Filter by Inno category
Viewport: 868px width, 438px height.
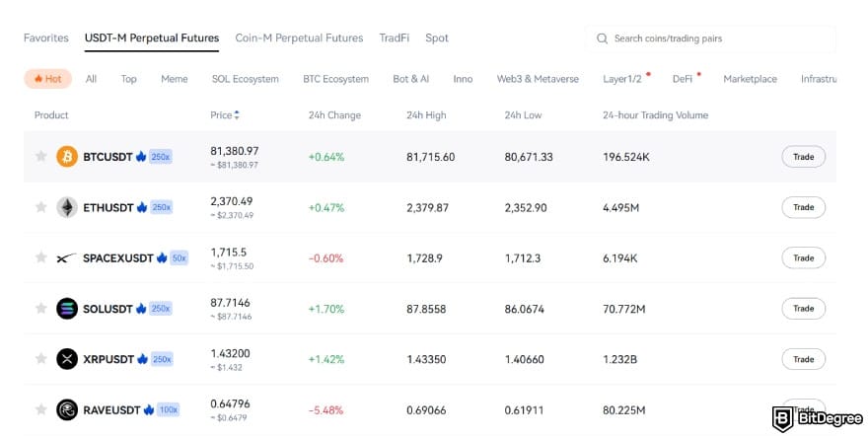(463, 79)
